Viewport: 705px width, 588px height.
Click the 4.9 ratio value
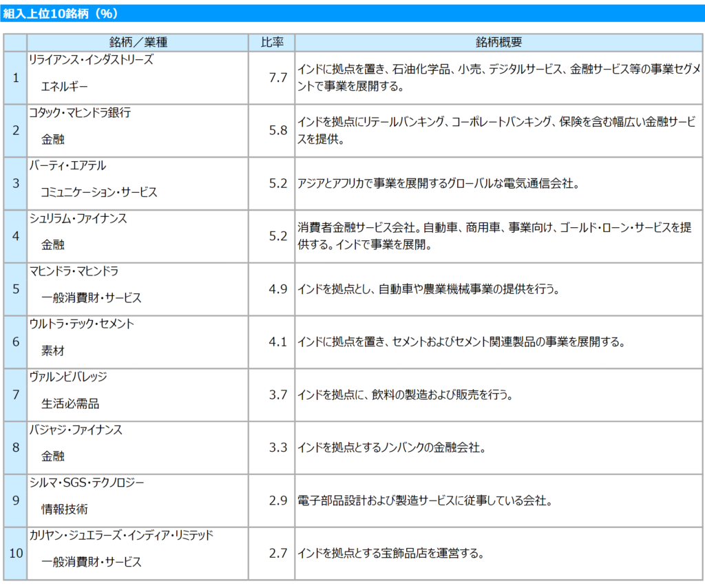click(x=277, y=288)
